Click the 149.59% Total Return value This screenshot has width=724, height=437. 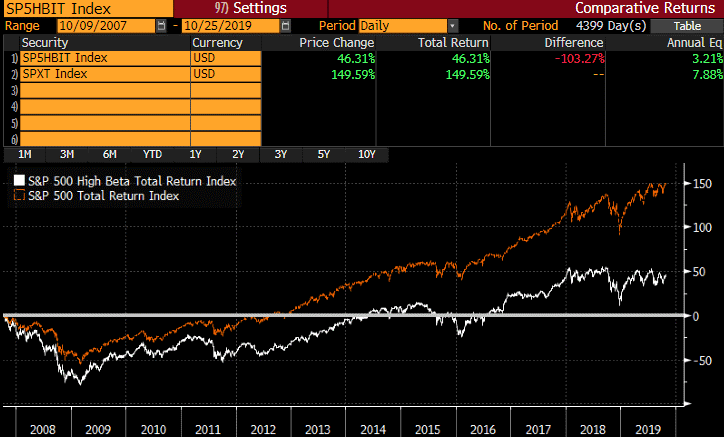coord(467,74)
